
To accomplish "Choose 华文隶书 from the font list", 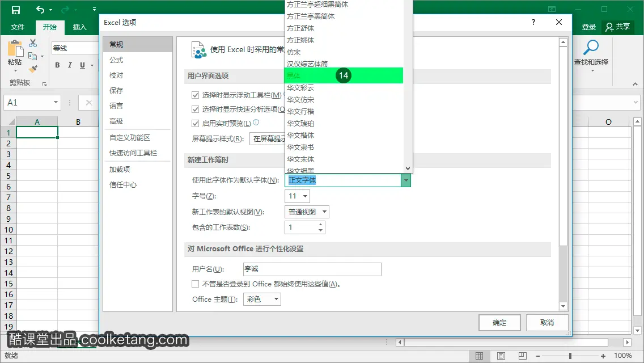I will 344,147.
